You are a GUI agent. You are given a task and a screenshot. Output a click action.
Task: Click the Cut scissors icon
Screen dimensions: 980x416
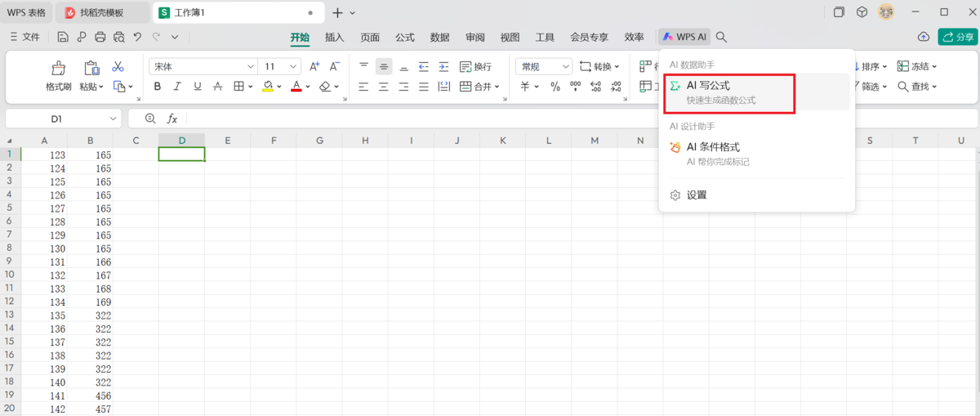118,66
